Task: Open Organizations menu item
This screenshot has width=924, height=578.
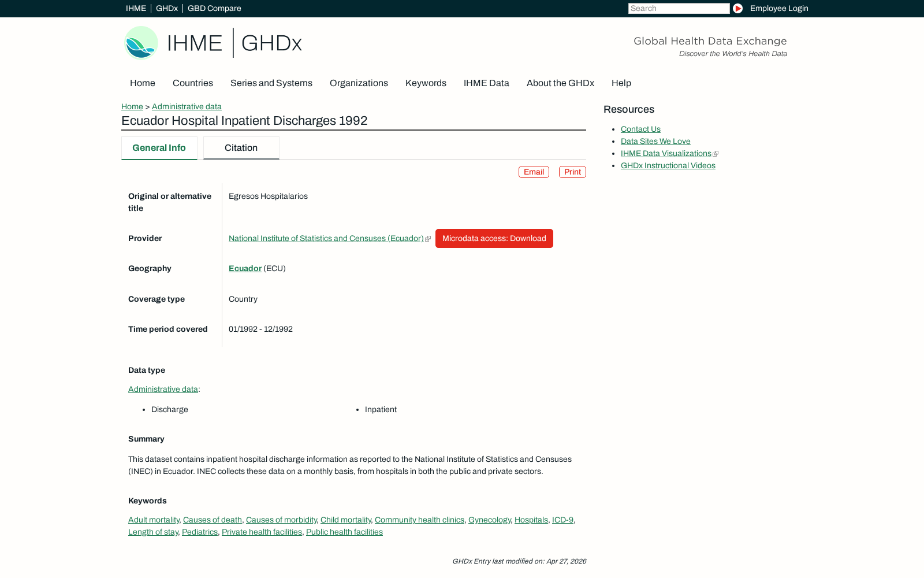Action: (359, 83)
